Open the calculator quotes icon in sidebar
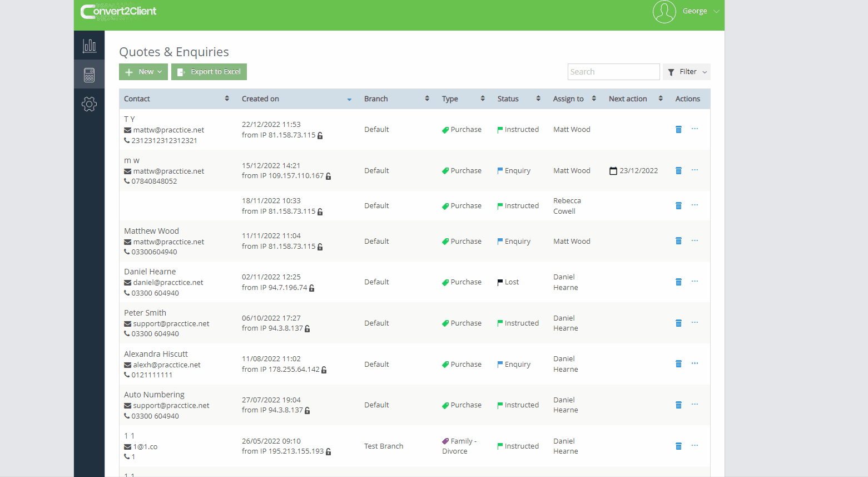Screen dimensions: 868x477 pos(89,75)
